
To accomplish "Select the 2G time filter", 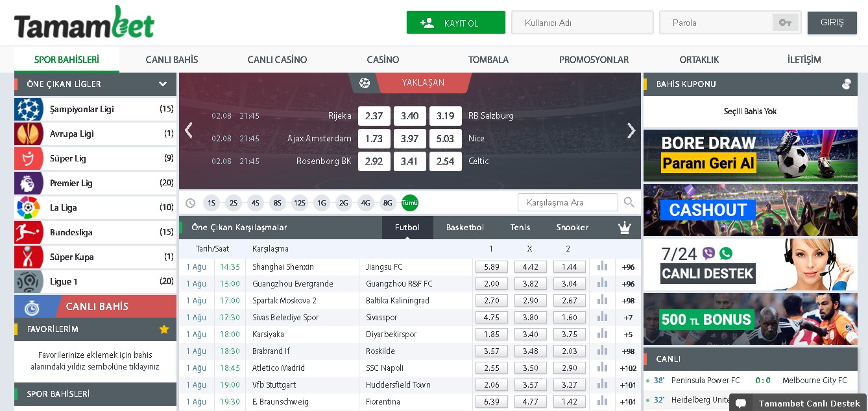I will pyautogui.click(x=344, y=203).
